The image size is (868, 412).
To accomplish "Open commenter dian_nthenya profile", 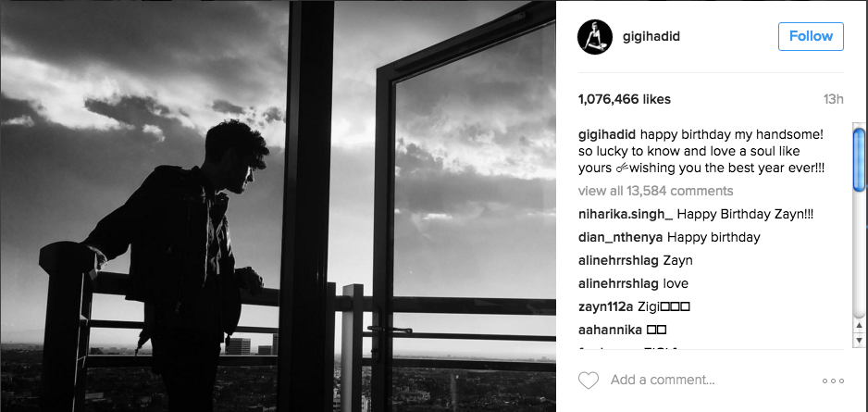I will pyautogui.click(x=621, y=238).
